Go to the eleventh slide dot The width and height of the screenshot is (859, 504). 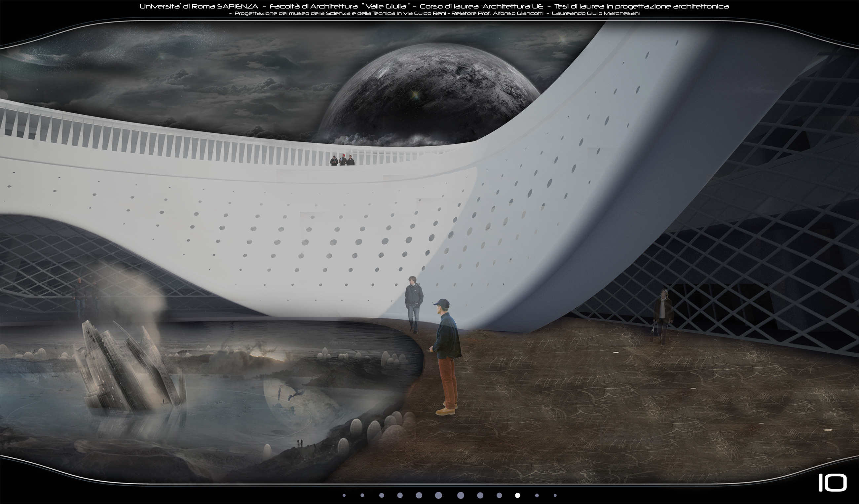point(537,495)
